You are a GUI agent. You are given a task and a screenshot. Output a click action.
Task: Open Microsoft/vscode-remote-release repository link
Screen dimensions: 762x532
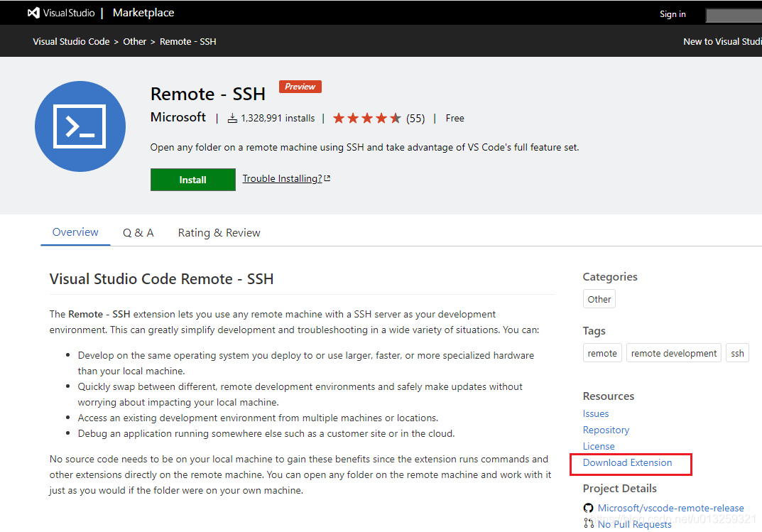pos(670,508)
